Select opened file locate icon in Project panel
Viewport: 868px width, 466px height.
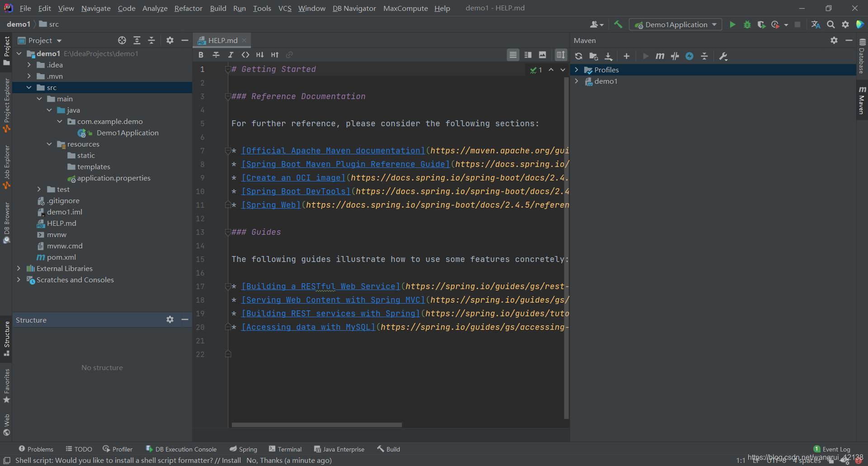122,40
